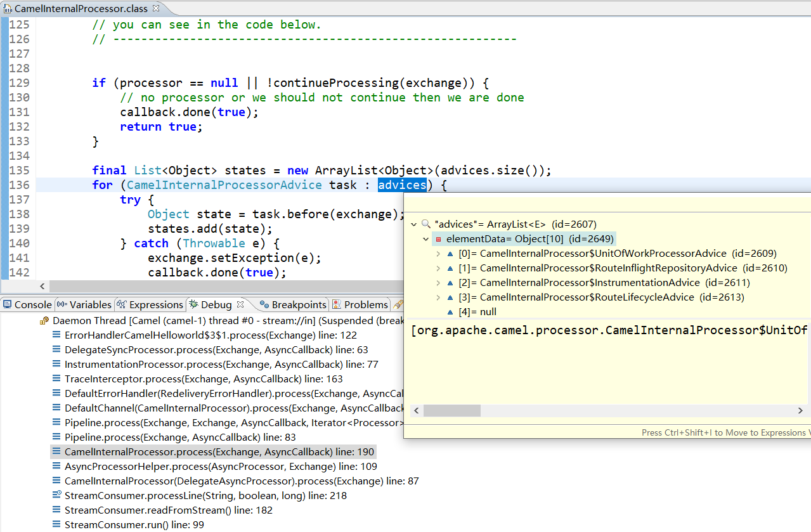
Task: Select CamelInternalProcessor.process frame line 190
Action: tap(219, 452)
